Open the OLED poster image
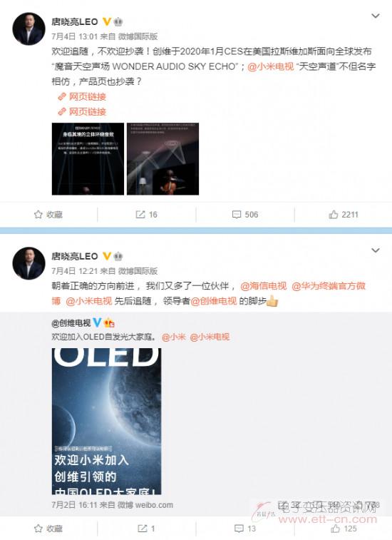Viewport: 392px width, 540px height. tap(106, 421)
